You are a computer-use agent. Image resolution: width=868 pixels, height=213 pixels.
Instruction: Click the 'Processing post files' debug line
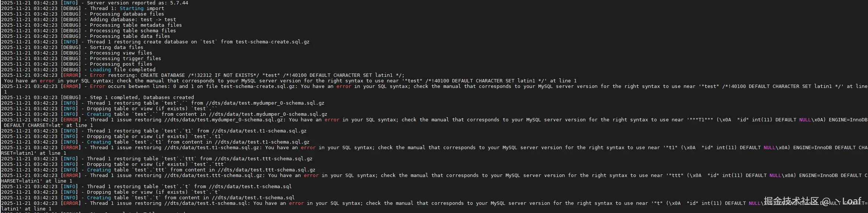pos(121,64)
